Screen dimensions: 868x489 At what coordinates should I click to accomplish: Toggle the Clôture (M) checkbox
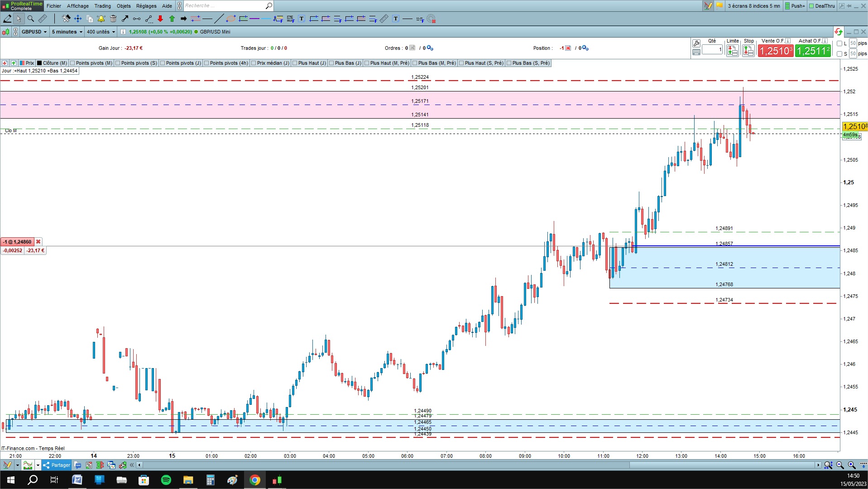click(39, 63)
